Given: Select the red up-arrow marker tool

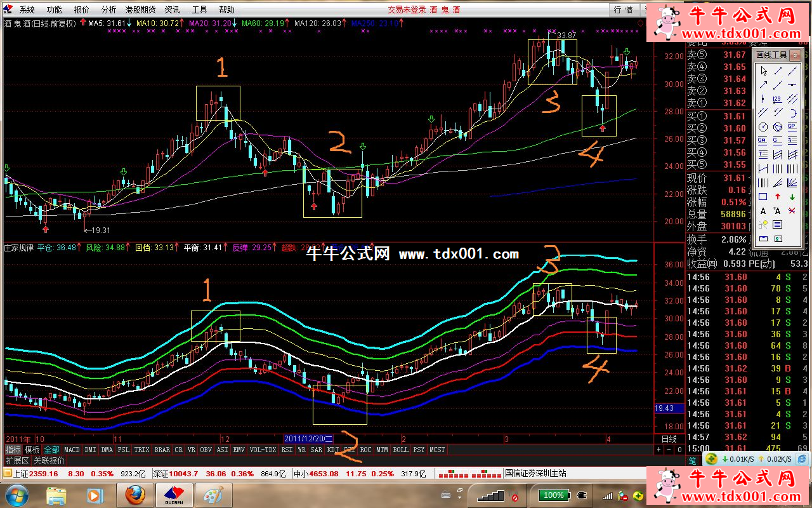Looking at the screenshot, I should click(777, 197).
